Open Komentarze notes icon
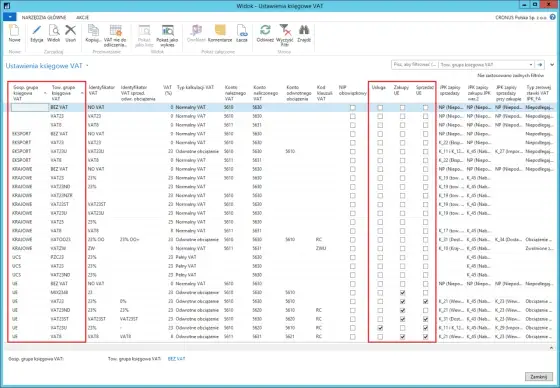This screenshot has height=388, width=560. [220, 30]
